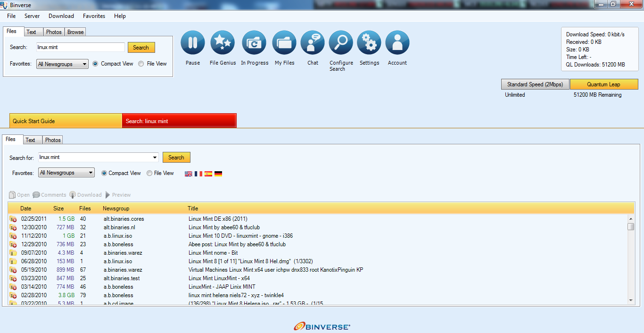
Task: Open the Quick Start Guide tab
Action: point(66,121)
